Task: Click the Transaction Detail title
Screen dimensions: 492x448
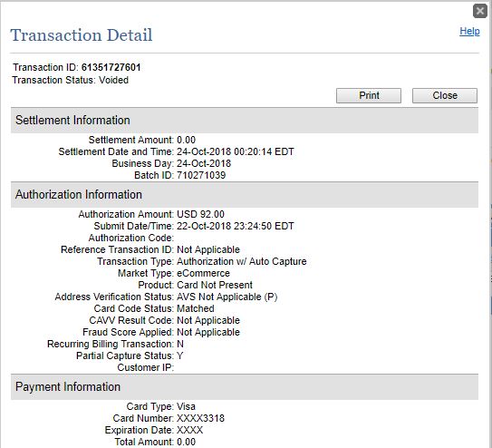Action: click(x=82, y=34)
